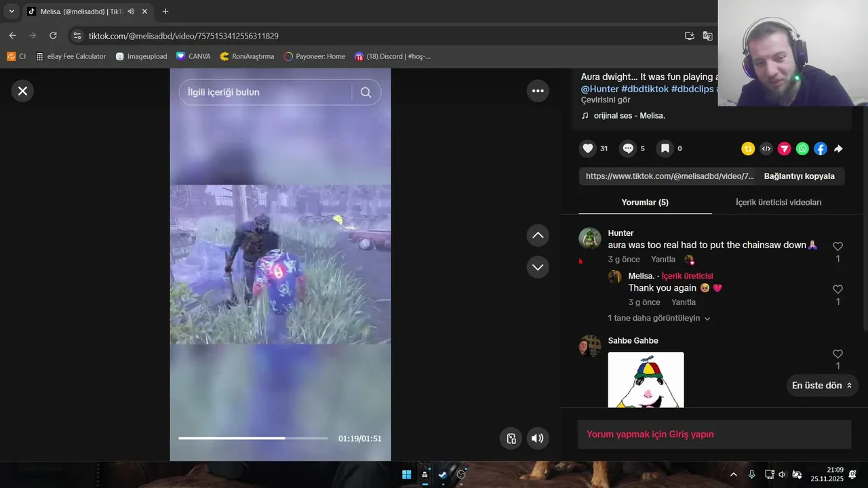Screen dimensions: 868x488
Task: Go to previous video with up arrow
Action: click(538, 235)
